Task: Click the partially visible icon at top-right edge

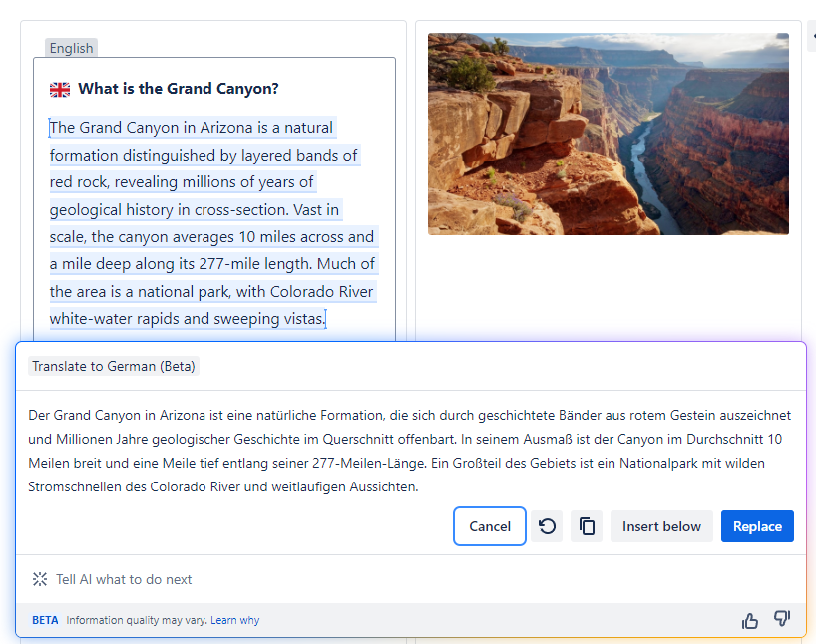Action: pos(811,36)
